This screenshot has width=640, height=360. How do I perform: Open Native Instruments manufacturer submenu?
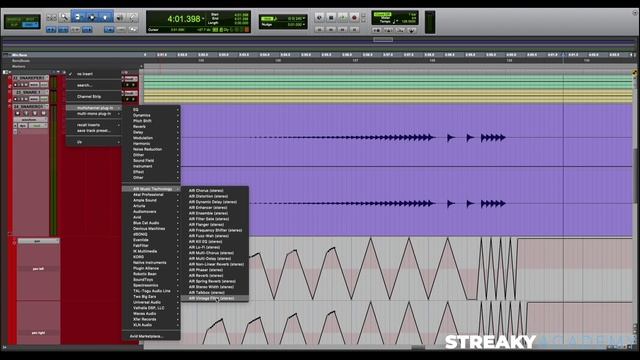[151, 263]
